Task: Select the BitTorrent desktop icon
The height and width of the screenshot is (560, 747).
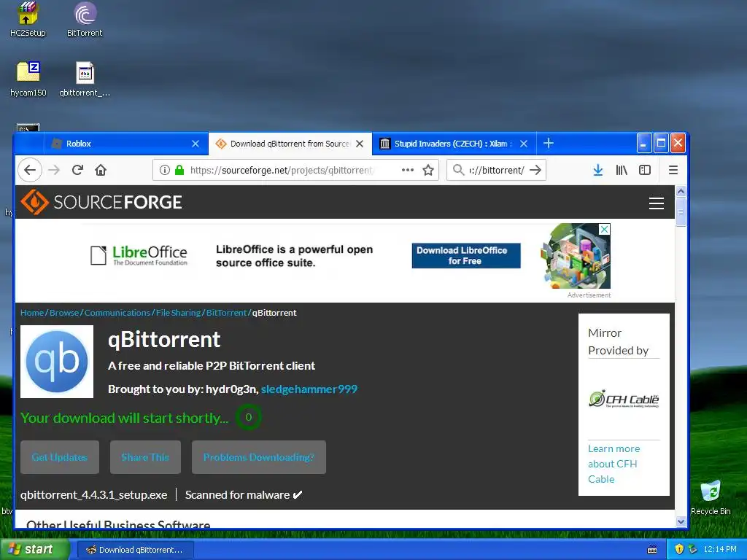Action: pos(85,19)
